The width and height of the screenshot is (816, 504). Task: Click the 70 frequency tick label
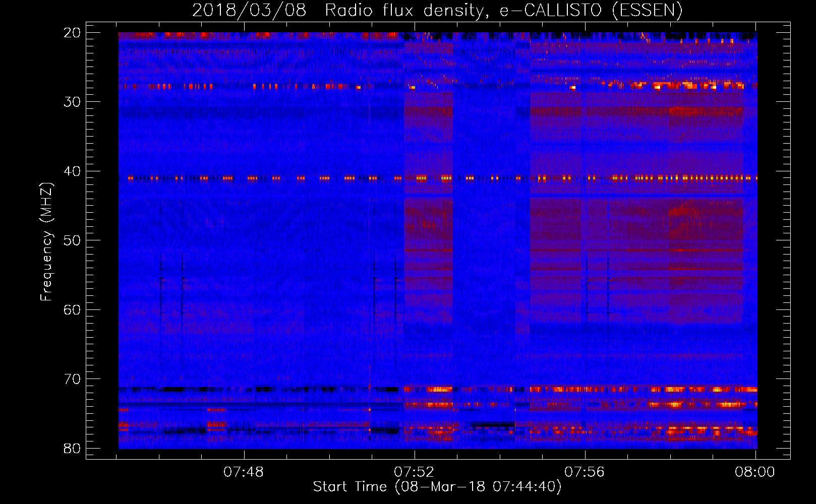(x=72, y=379)
